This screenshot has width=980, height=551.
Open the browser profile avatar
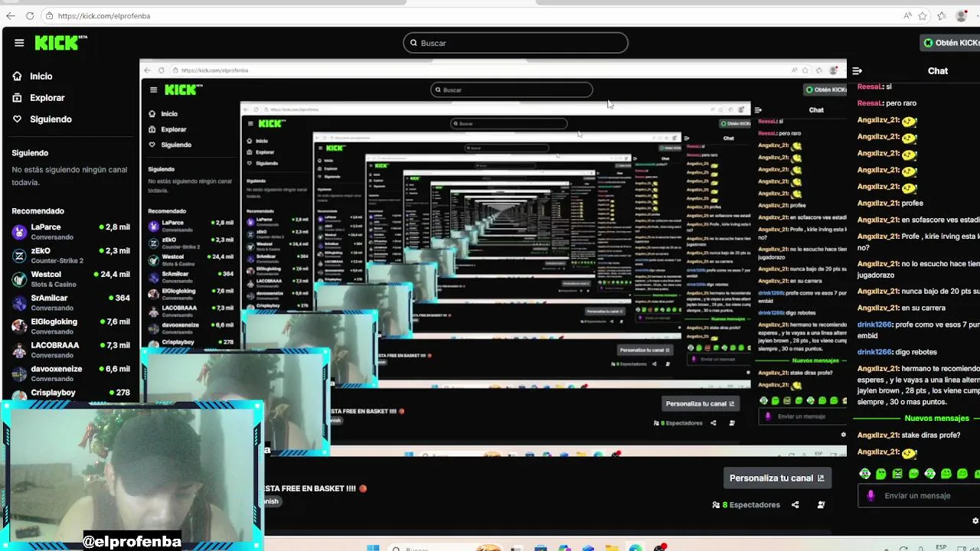point(962,15)
